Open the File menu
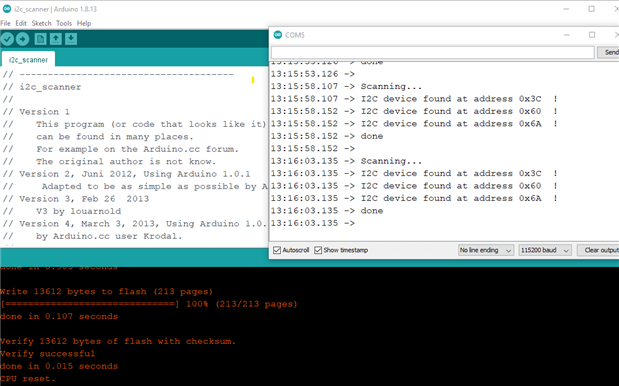The width and height of the screenshot is (619, 386). [x=6, y=23]
